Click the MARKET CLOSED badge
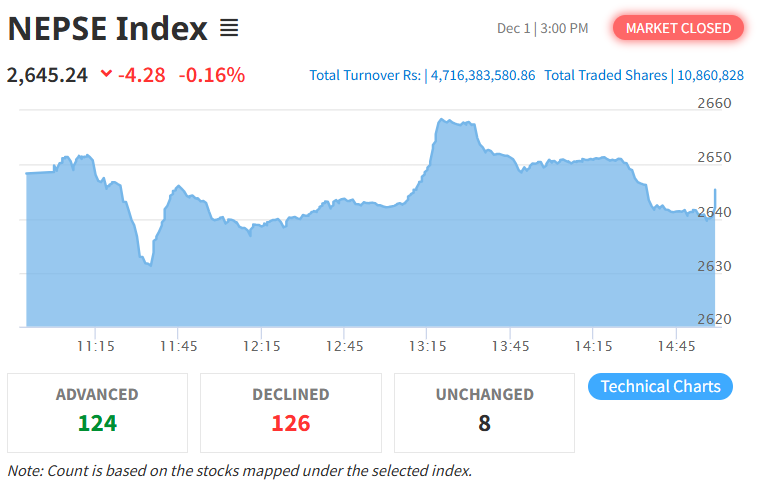The height and width of the screenshot is (497, 757). [x=678, y=28]
